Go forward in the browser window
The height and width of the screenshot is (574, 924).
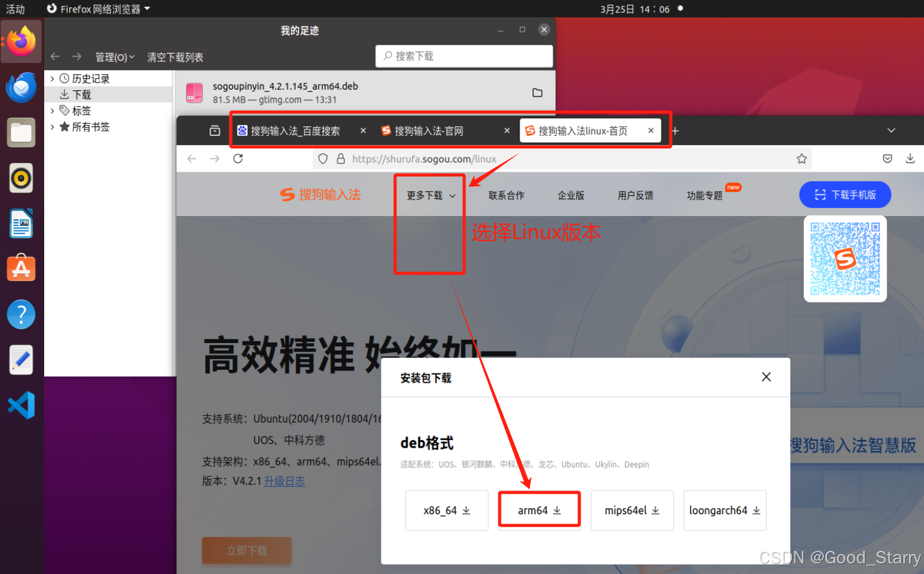215,159
